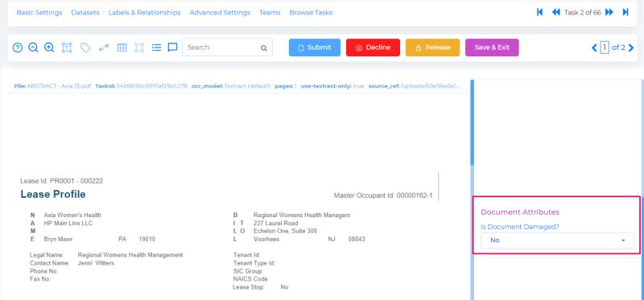Viewport: 644px width, 300px height.
Task: Click the Bryn Mawr city text
Action: (x=58, y=239)
